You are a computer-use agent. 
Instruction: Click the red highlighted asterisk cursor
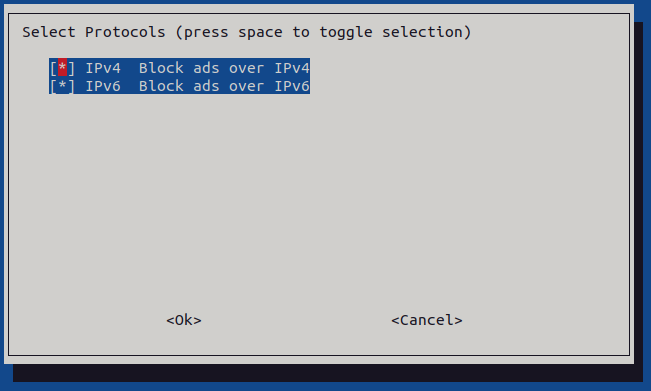tap(62, 68)
